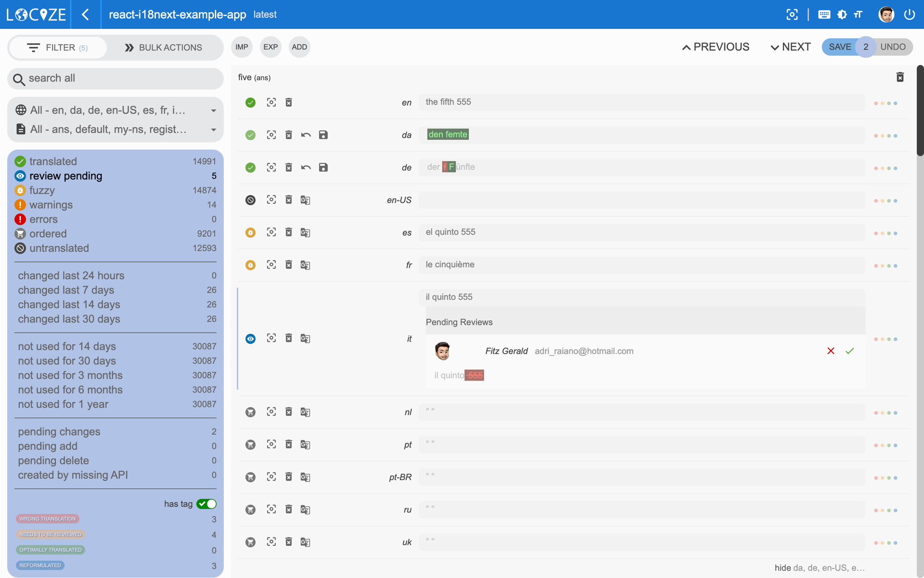Click the undo arrow in the da row
924x578 pixels.
(306, 135)
